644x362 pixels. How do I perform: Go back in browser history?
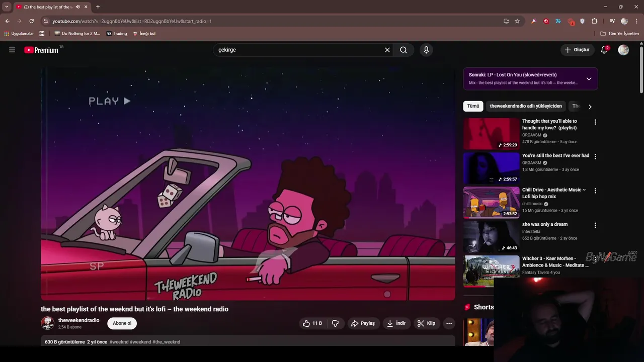(x=7, y=21)
